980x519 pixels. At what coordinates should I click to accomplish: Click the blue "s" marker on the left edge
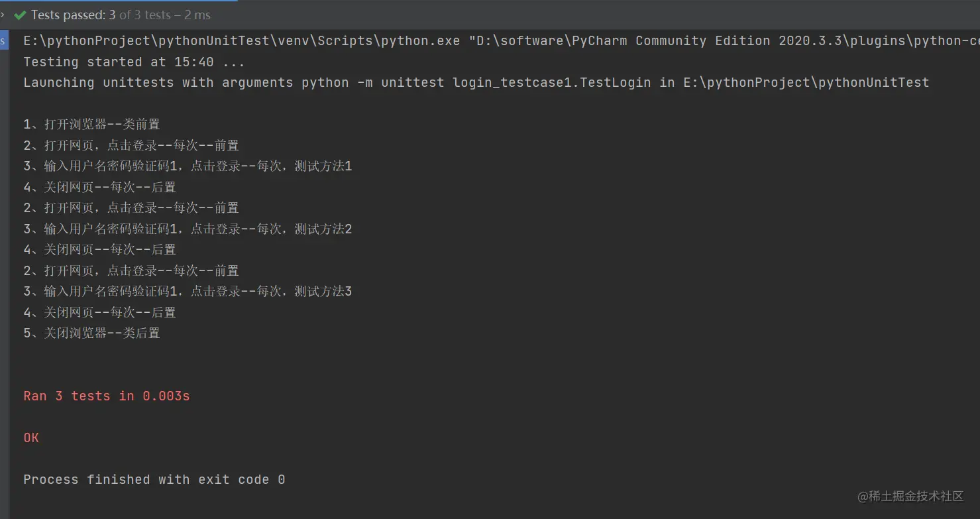pos(3,40)
